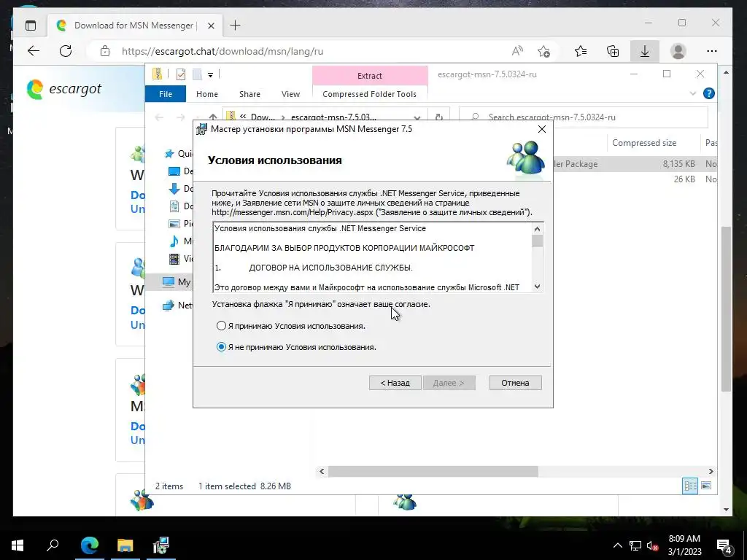Show hidden system tray icons
The height and width of the screenshot is (560, 747).
617,545
